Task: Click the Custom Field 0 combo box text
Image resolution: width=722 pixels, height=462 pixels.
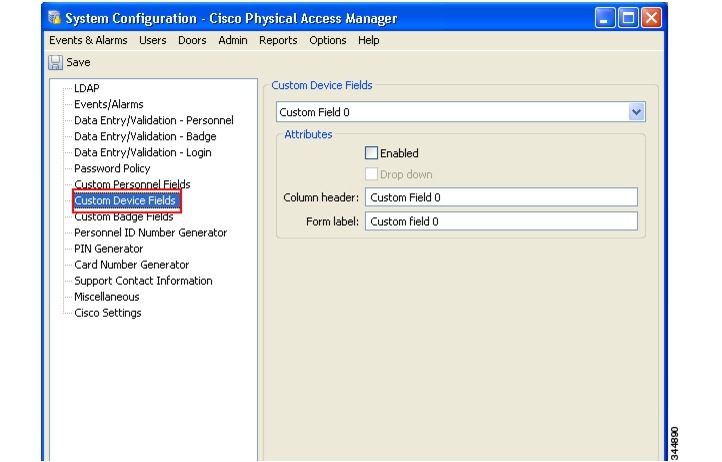Action: [x=314, y=112]
